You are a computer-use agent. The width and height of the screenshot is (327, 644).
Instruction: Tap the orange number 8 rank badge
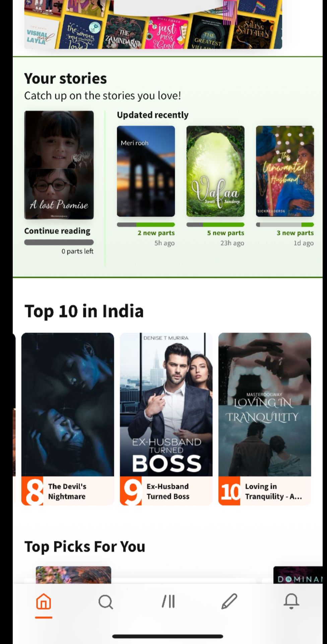pos(32,491)
